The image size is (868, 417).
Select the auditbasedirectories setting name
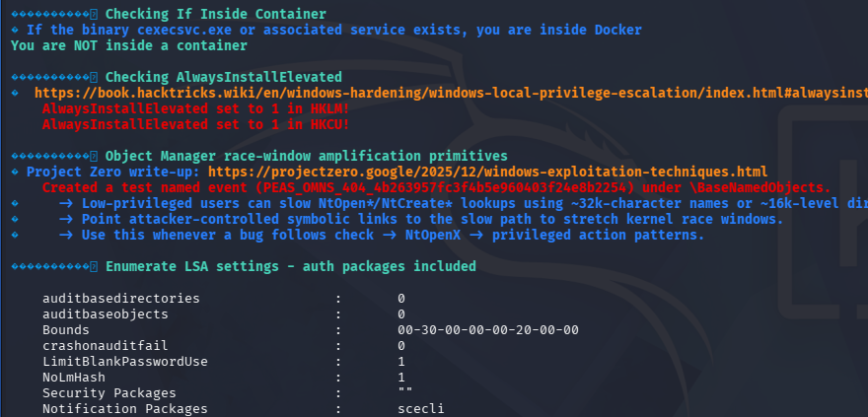(120, 298)
